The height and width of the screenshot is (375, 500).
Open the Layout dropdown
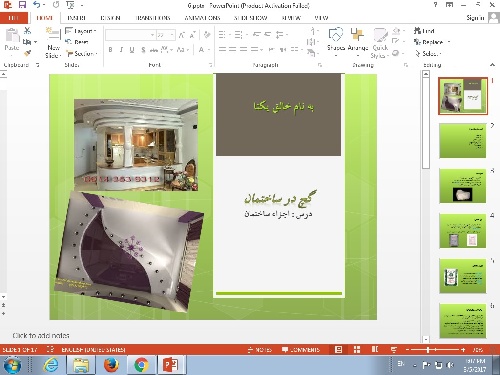click(81, 31)
